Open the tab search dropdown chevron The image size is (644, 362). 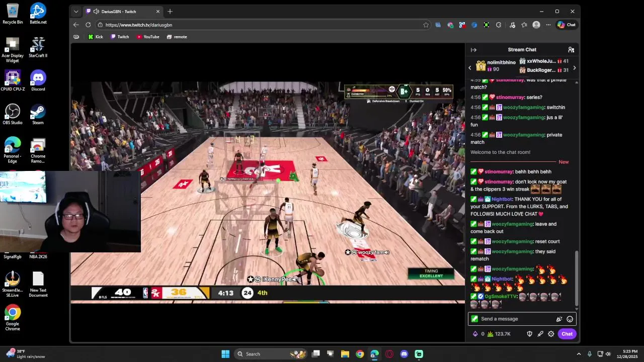76,12
